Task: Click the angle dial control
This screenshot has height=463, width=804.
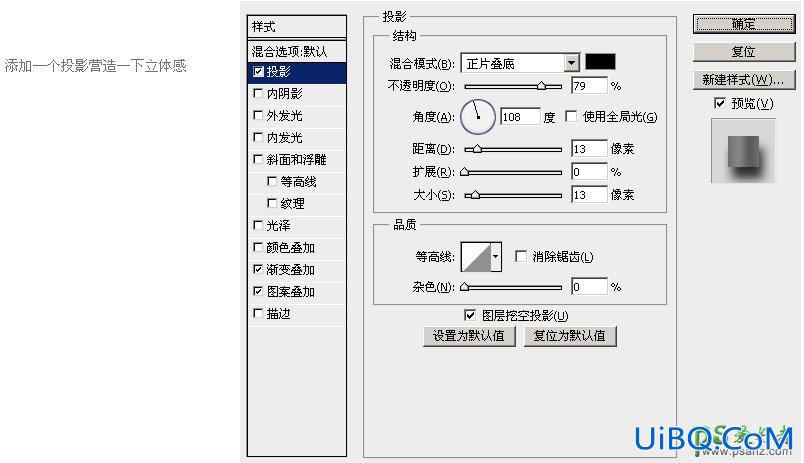Action: [478, 117]
